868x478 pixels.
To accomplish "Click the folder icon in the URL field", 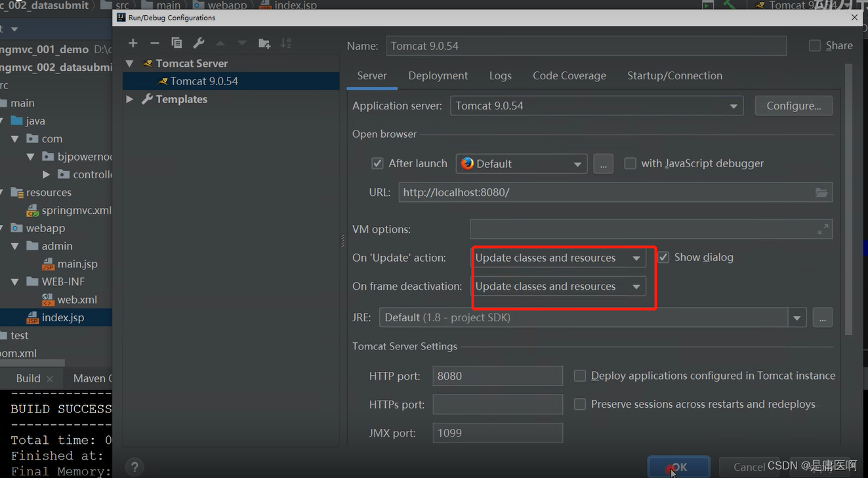I will [821, 192].
